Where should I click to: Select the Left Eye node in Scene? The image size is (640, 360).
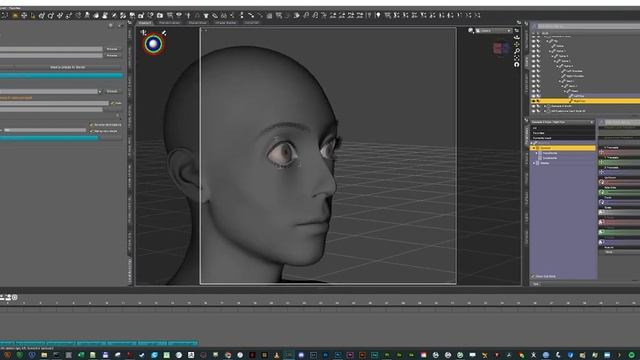pyautogui.click(x=579, y=96)
